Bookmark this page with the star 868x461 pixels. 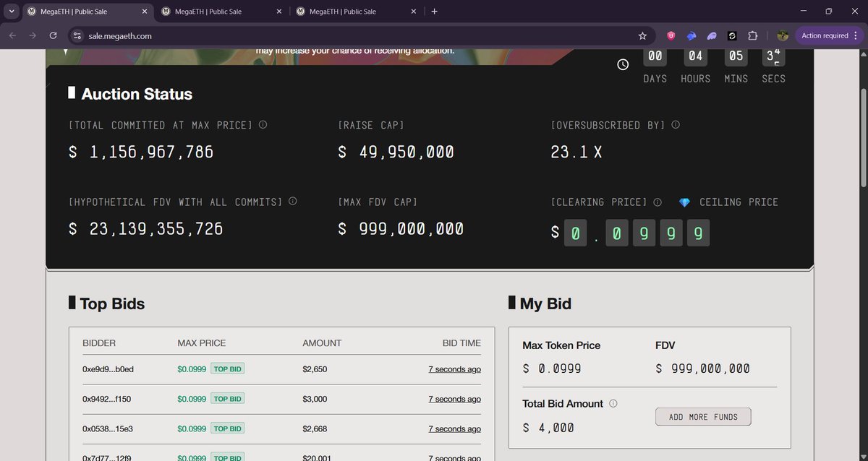point(642,35)
